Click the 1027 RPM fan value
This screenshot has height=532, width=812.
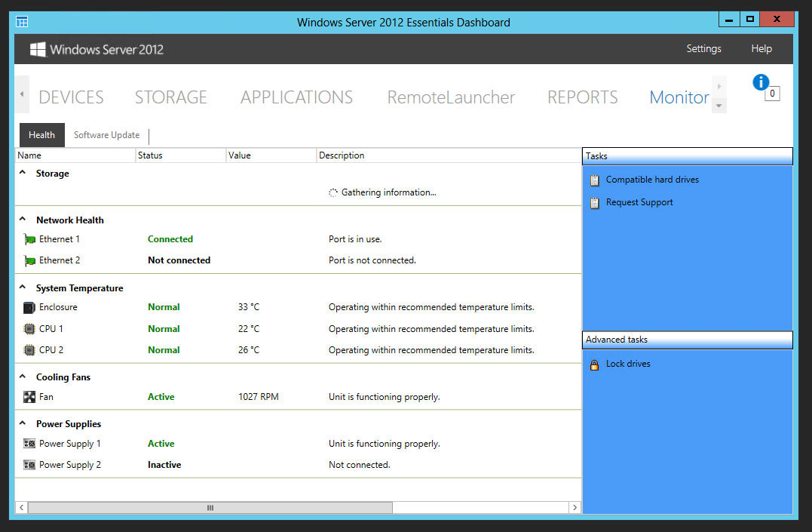click(x=259, y=397)
